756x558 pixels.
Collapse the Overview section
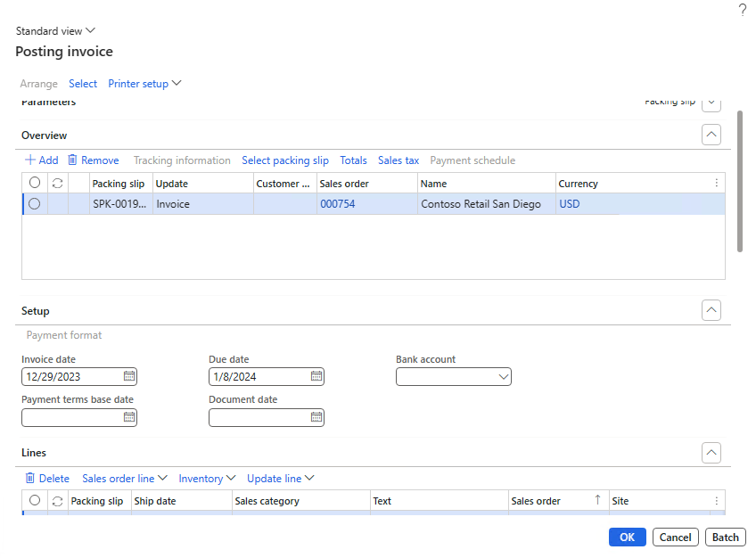click(x=711, y=135)
